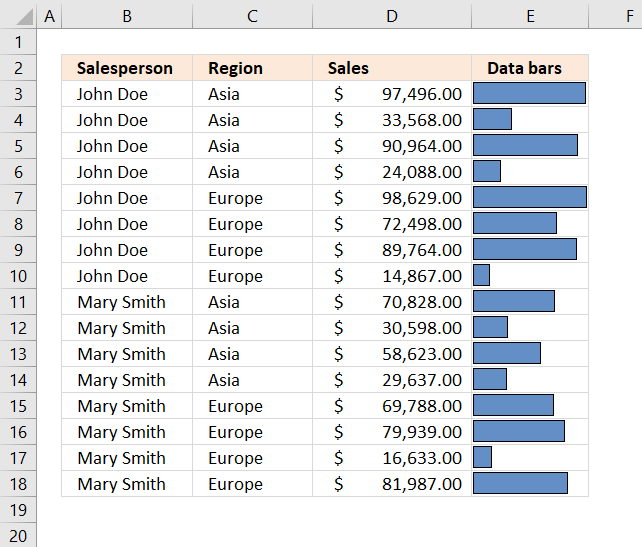This screenshot has width=642, height=547.
Task: Click the data bar in row 13
Action: pyautogui.click(x=507, y=353)
